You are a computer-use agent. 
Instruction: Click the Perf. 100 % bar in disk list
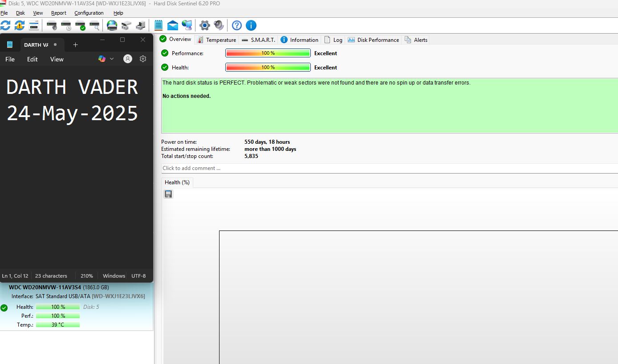pyautogui.click(x=58, y=316)
